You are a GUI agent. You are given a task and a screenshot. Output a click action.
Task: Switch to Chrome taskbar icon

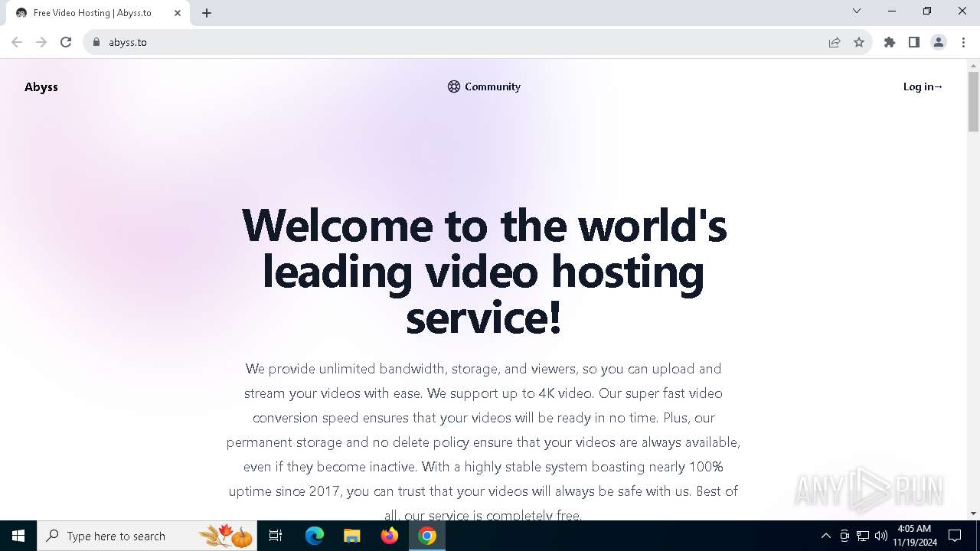427,536
